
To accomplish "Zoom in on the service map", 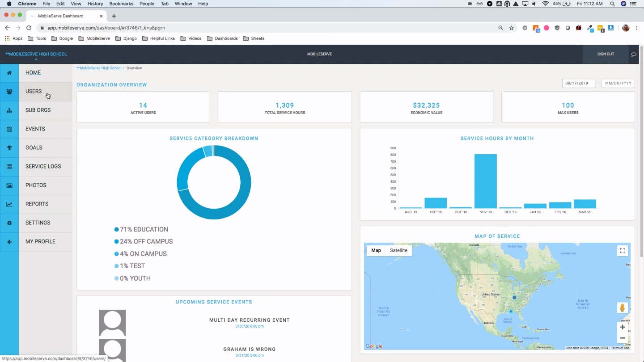I will (x=622, y=327).
